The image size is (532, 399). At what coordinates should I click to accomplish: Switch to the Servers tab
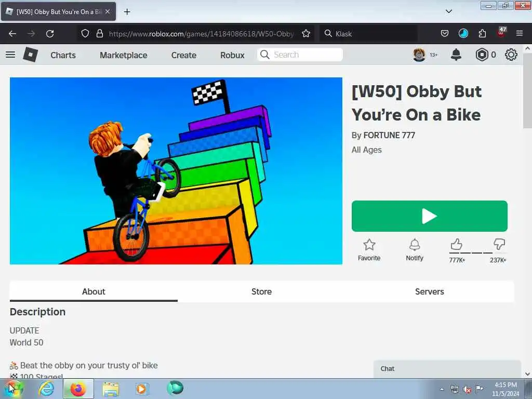tap(430, 291)
